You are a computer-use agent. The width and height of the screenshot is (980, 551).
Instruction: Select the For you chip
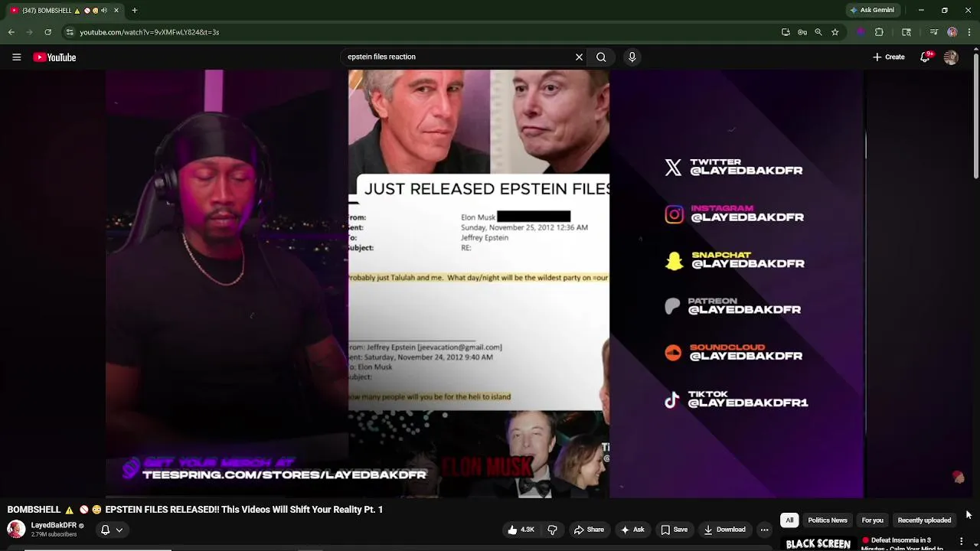(x=872, y=520)
